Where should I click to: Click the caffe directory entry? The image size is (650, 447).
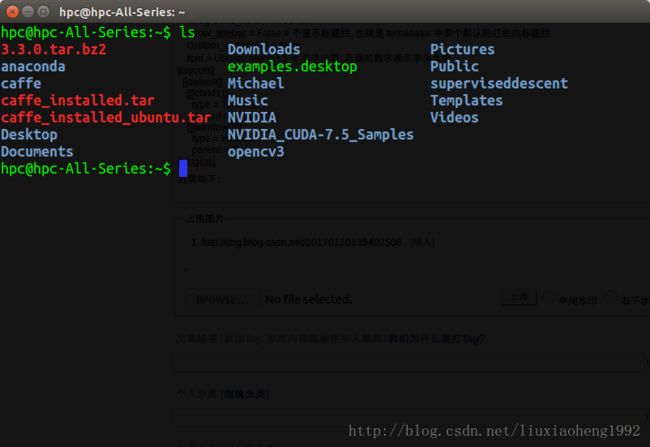pos(21,83)
